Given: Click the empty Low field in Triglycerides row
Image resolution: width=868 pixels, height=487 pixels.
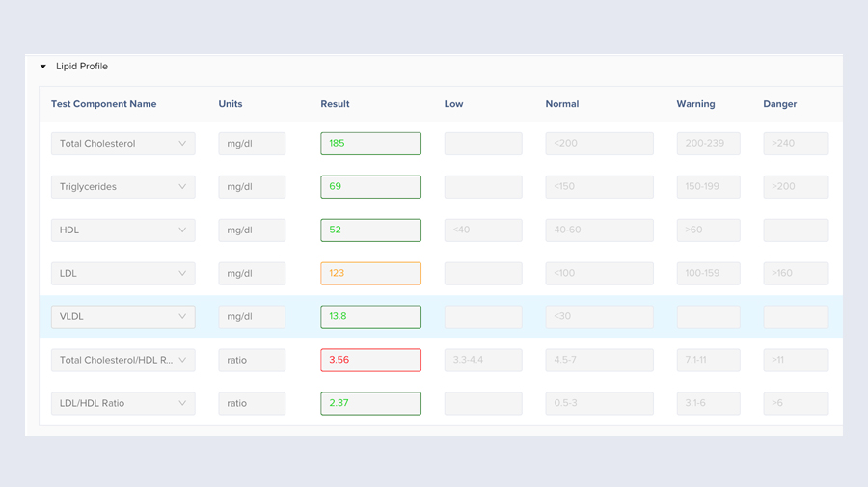Looking at the screenshot, I should click(x=483, y=186).
